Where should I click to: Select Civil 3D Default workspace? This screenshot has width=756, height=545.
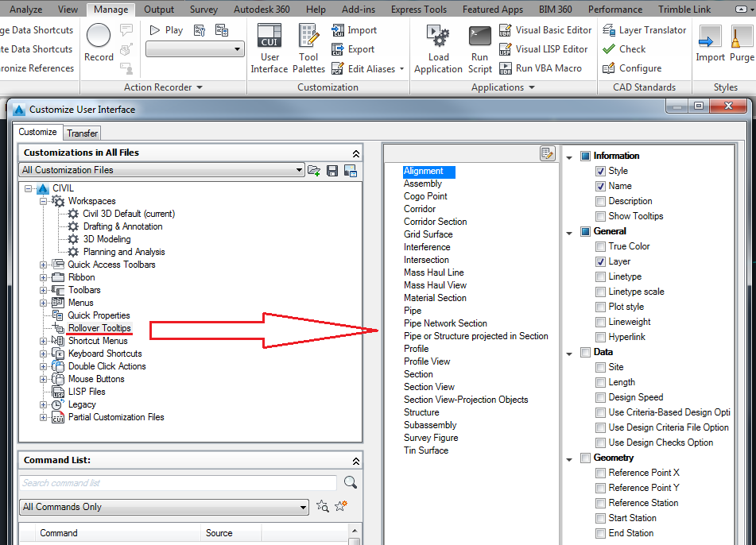129,214
